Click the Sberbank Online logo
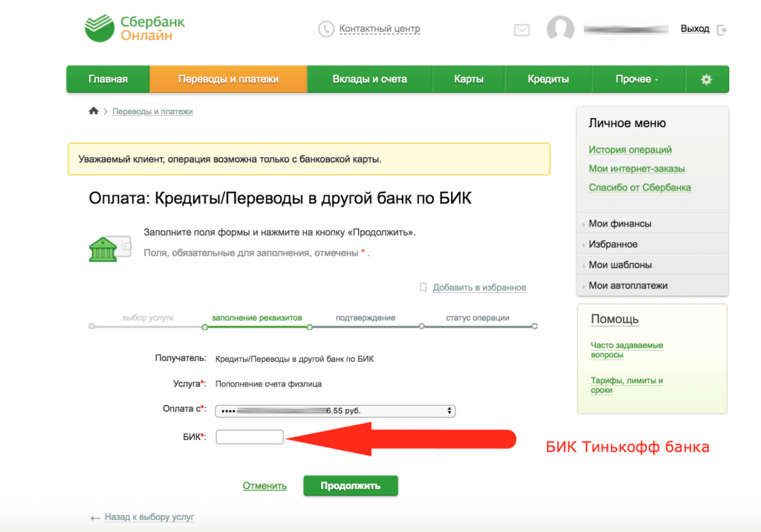Screen dimensions: 761x532 135,28
